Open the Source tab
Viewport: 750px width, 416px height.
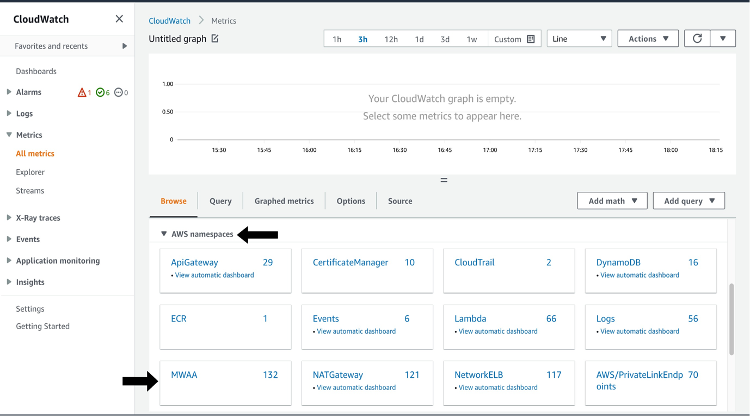tap(400, 201)
